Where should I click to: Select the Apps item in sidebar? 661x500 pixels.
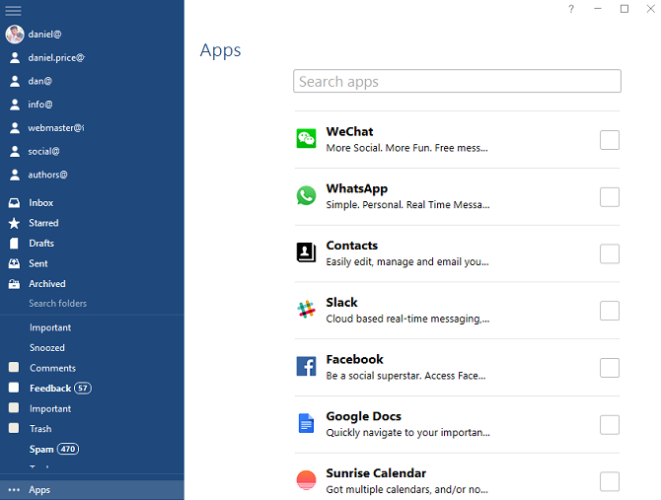(x=92, y=490)
